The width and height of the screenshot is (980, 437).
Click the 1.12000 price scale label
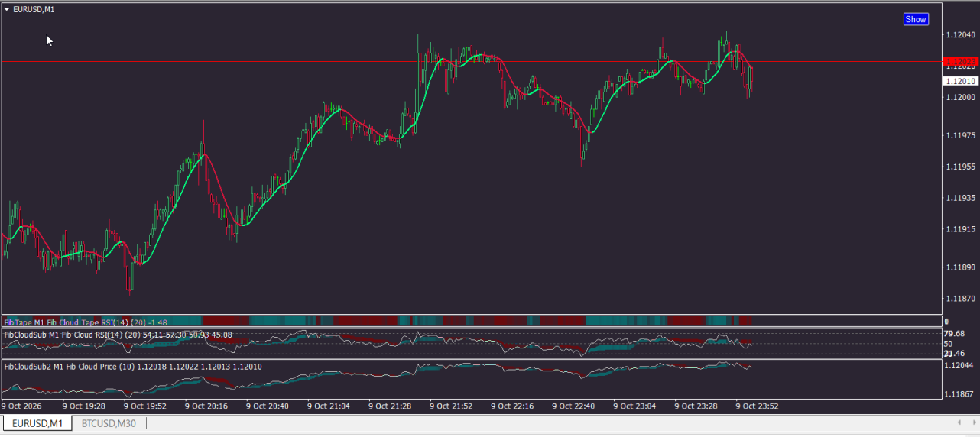point(960,97)
